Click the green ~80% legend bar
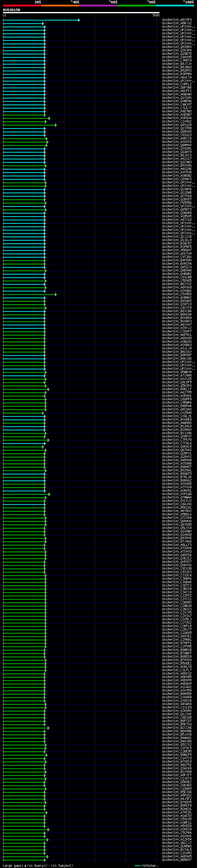 137,6
